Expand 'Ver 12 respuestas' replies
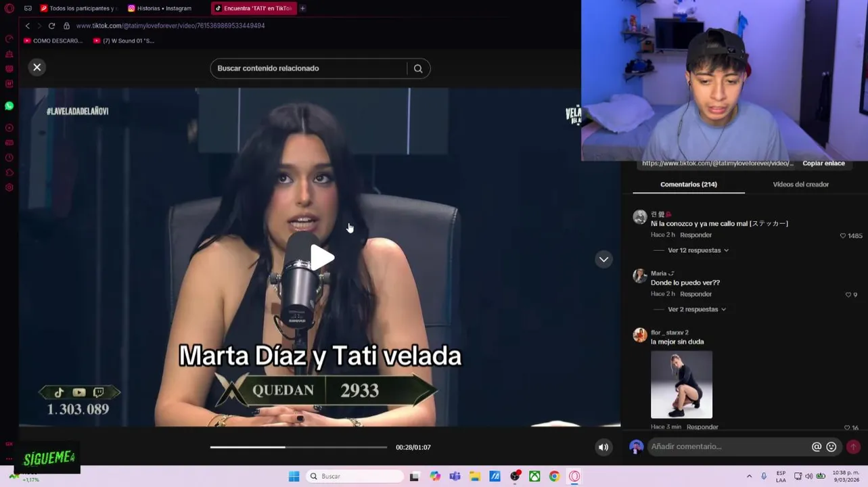 [698, 250]
